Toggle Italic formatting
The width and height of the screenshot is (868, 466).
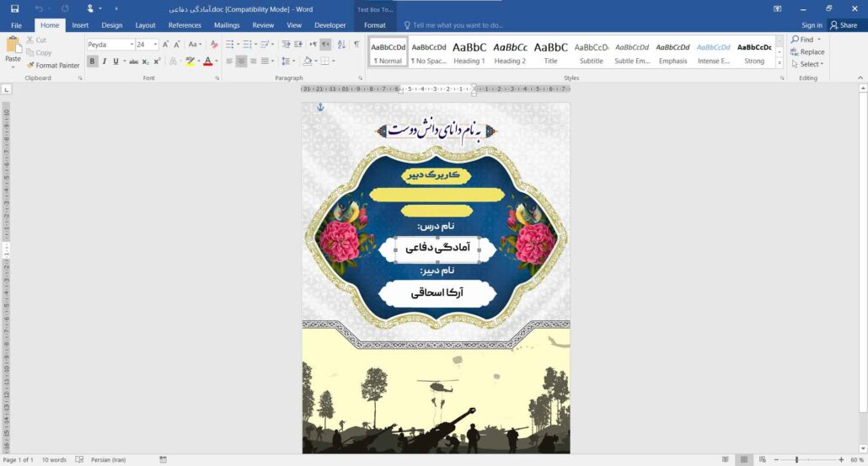pyautogui.click(x=104, y=62)
